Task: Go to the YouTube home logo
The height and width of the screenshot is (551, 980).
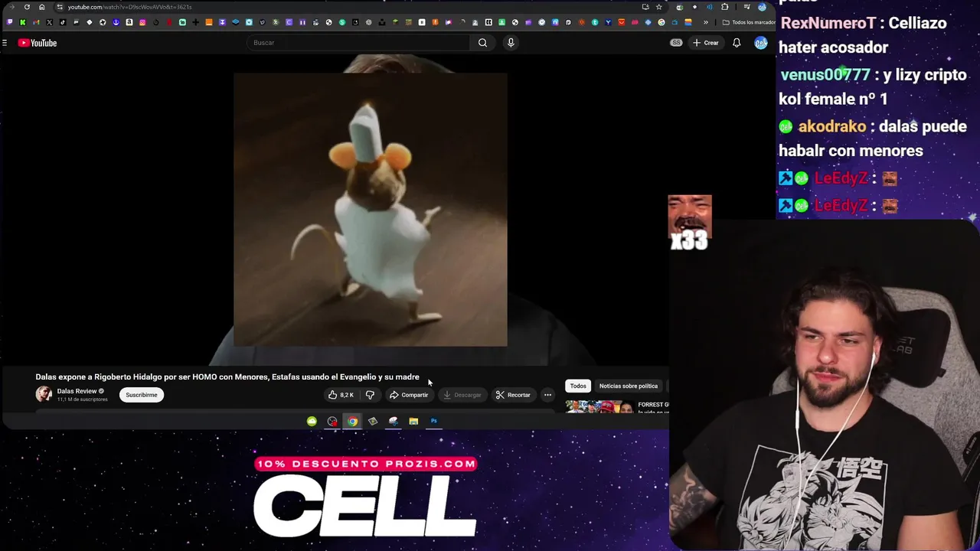Action: (x=38, y=43)
